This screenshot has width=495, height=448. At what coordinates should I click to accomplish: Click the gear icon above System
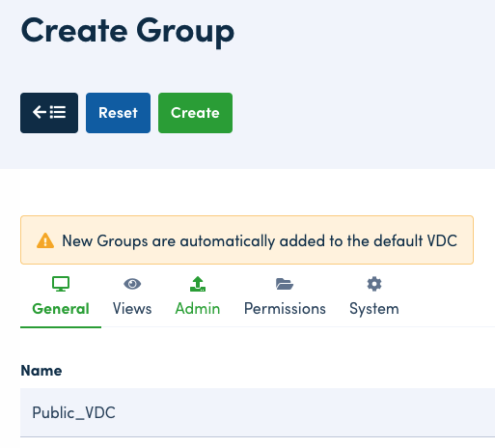pyautogui.click(x=374, y=284)
